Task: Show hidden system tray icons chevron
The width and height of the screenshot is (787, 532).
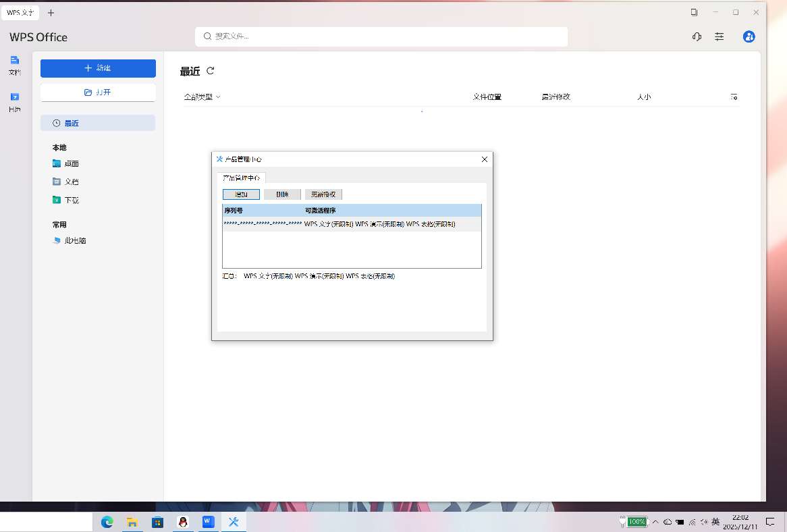Action: click(x=655, y=522)
